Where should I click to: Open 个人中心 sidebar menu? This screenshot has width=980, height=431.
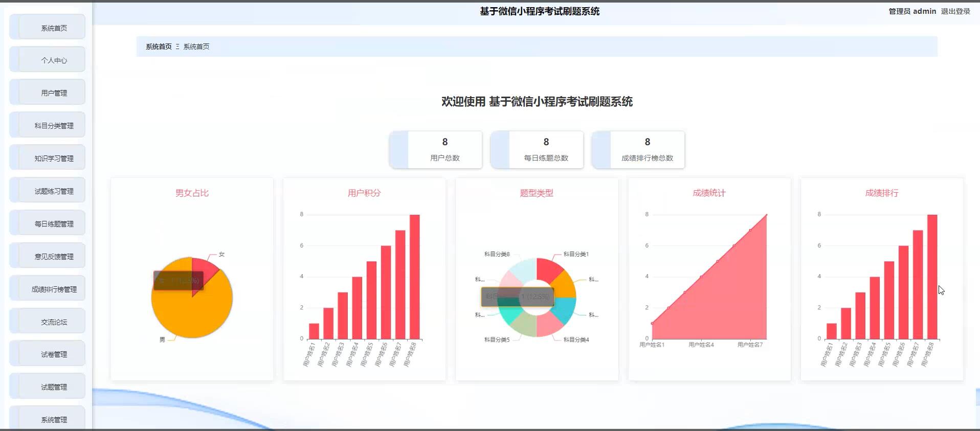[48, 60]
